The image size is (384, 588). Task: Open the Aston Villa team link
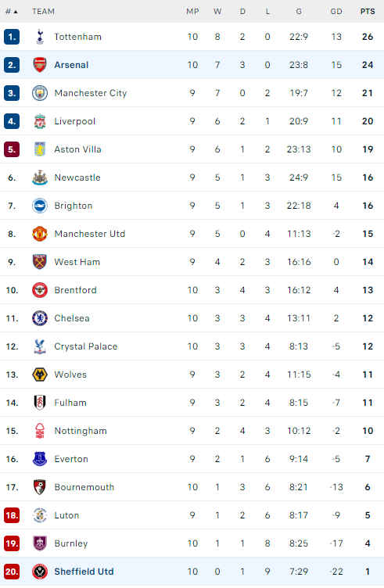77,149
